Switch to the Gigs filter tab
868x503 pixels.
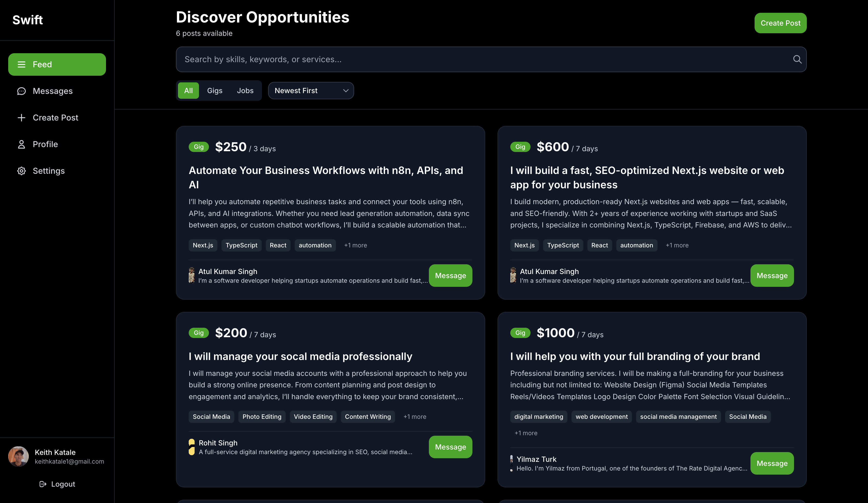tap(215, 91)
